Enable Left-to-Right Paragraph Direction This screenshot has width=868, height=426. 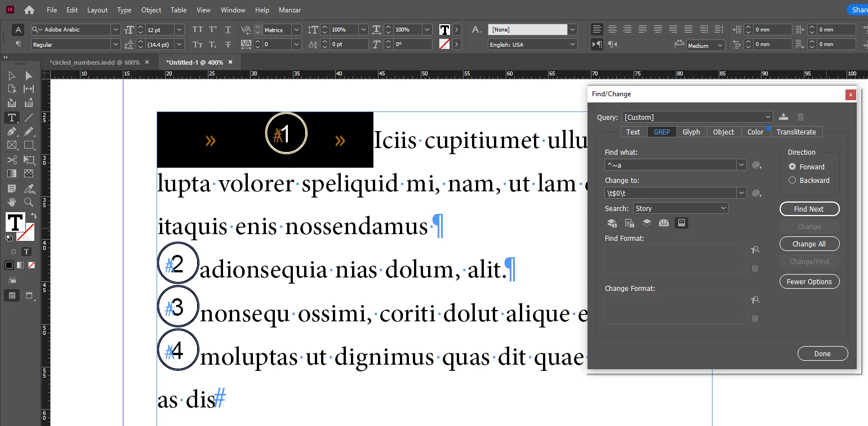coord(597,44)
